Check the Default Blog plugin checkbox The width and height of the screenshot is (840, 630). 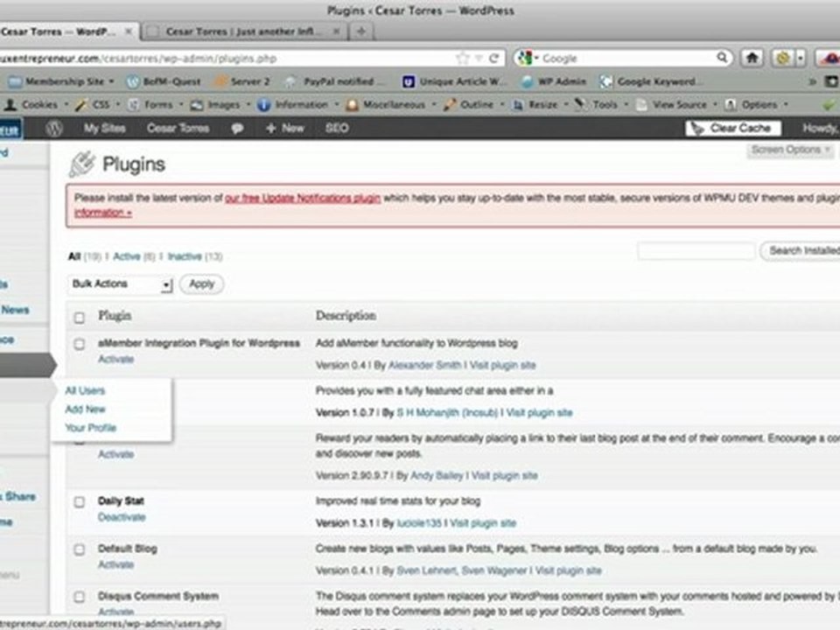click(80, 549)
